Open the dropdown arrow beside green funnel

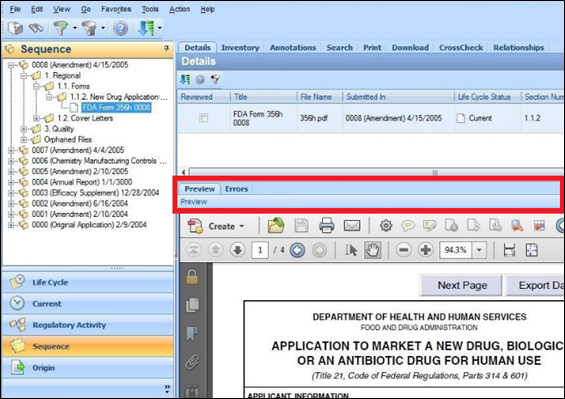click(x=75, y=28)
